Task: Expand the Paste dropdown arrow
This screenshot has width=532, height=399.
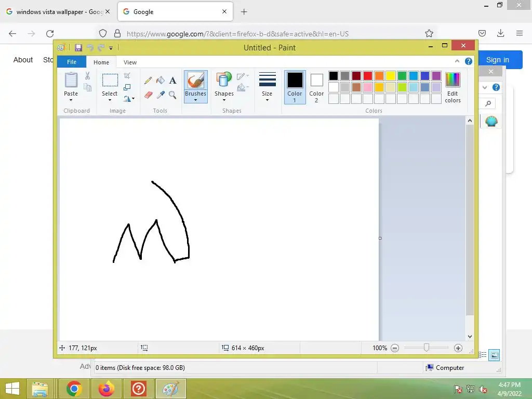Action: [x=71, y=100]
